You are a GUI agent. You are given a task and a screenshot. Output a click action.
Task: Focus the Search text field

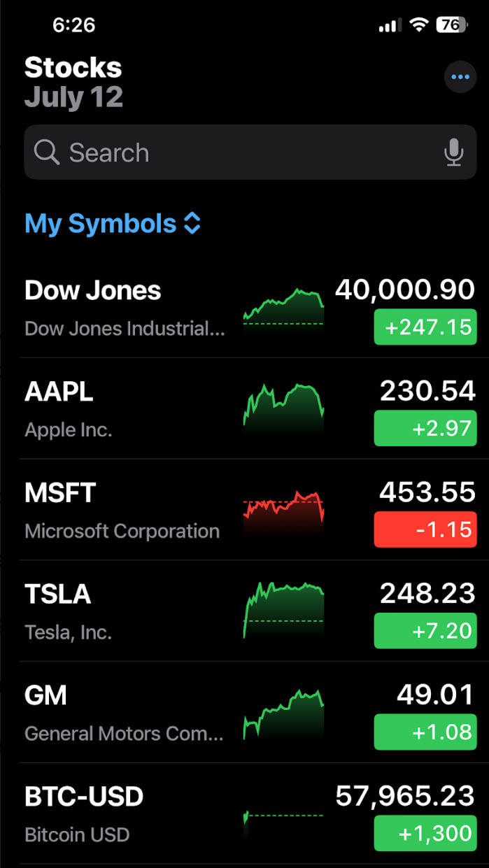tap(238, 152)
